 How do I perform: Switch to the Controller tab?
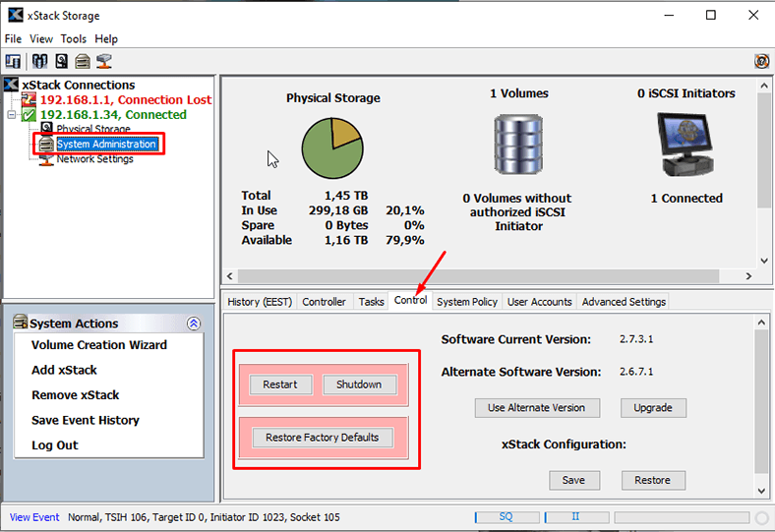point(324,301)
